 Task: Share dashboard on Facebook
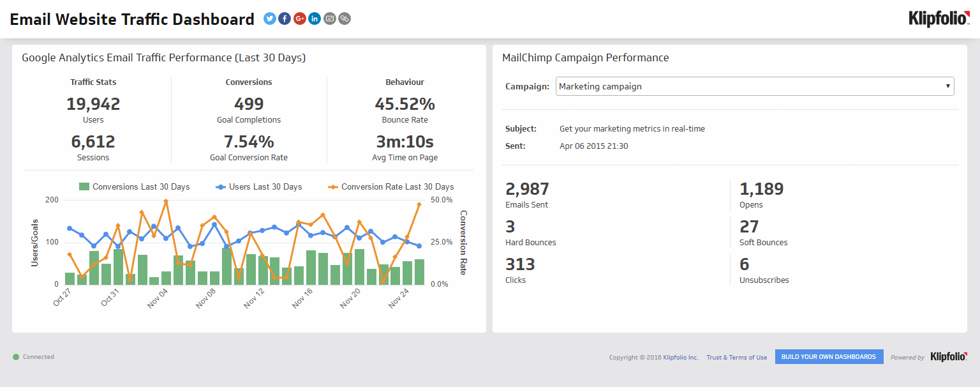284,19
